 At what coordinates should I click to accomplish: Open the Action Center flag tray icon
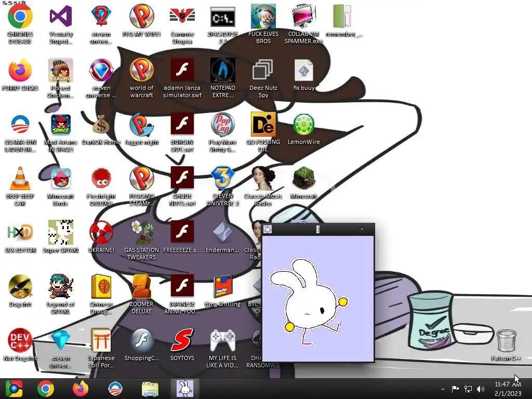click(455, 389)
